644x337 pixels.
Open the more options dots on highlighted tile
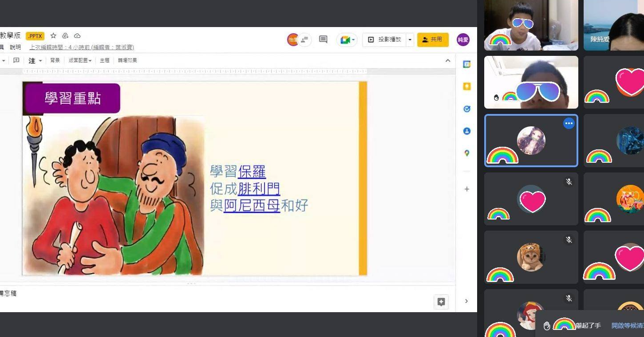click(569, 124)
